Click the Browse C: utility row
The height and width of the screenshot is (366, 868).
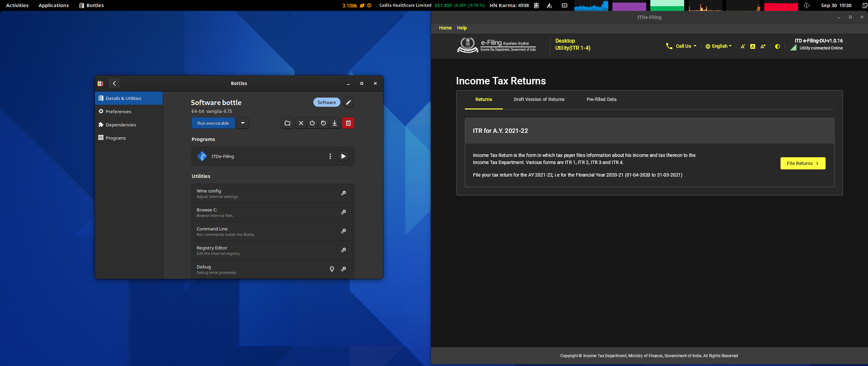273,212
